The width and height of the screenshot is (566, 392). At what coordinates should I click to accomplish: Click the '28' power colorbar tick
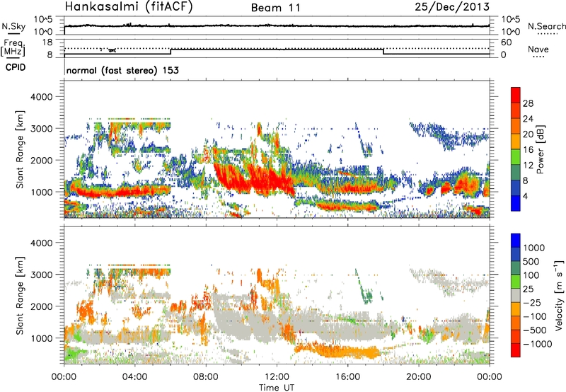[528, 103]
